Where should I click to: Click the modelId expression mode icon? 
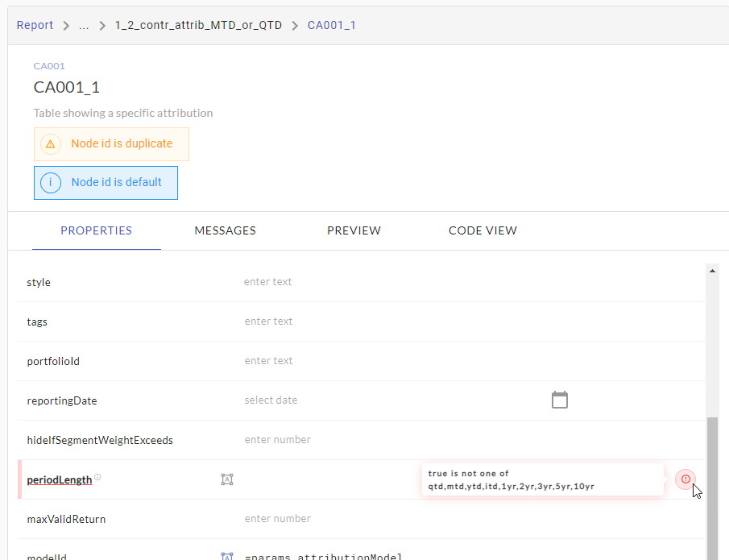[x=227, y=557]
